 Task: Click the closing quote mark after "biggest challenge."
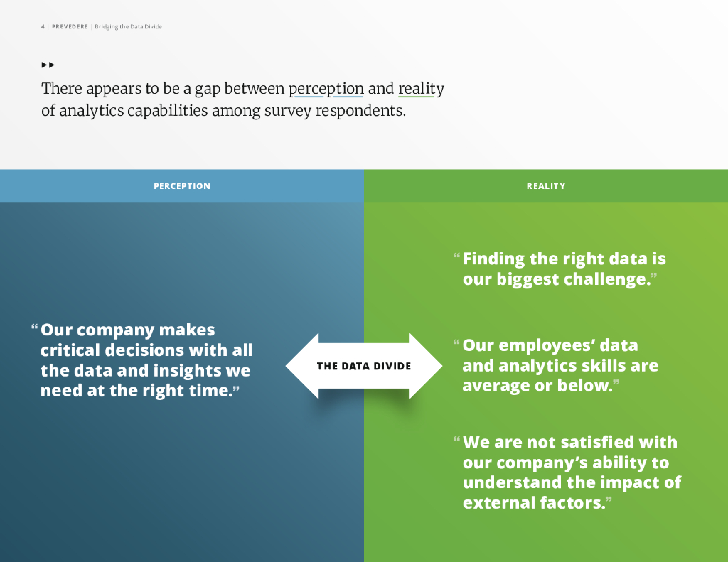[653, 276]
